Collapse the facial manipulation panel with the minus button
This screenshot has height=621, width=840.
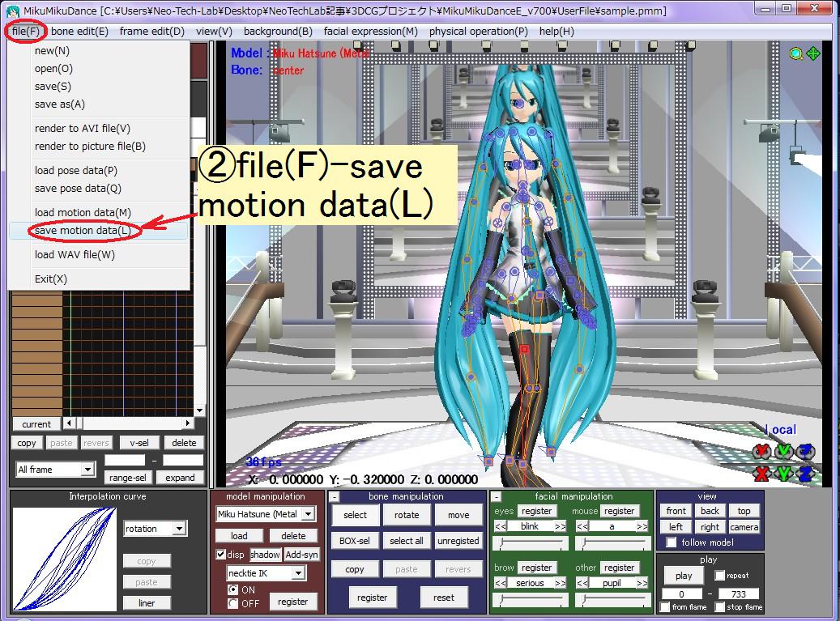496,497
